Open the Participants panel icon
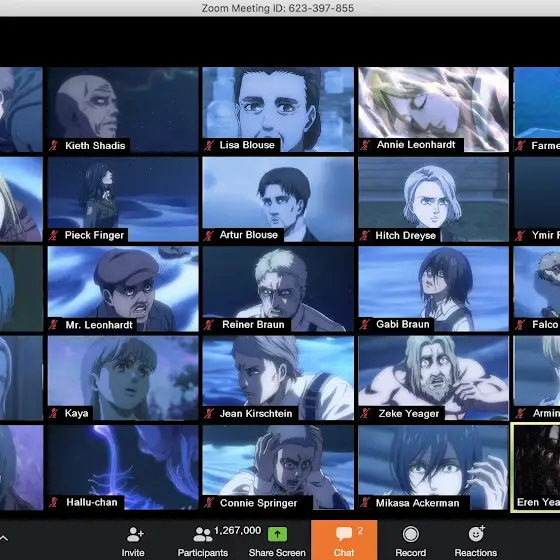Viewport: 560px width, 560px height. click(202, 535)
